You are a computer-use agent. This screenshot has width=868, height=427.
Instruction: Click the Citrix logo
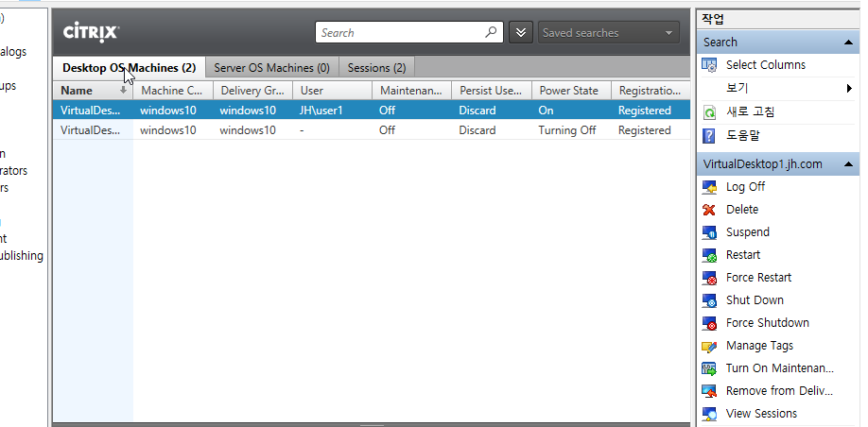tap(91, 33)
